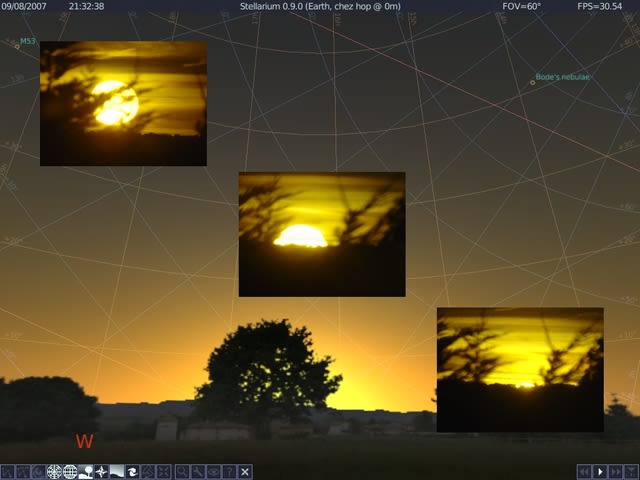
Task: Toggle the cardinal points compass icon
Action: [101, 471]
